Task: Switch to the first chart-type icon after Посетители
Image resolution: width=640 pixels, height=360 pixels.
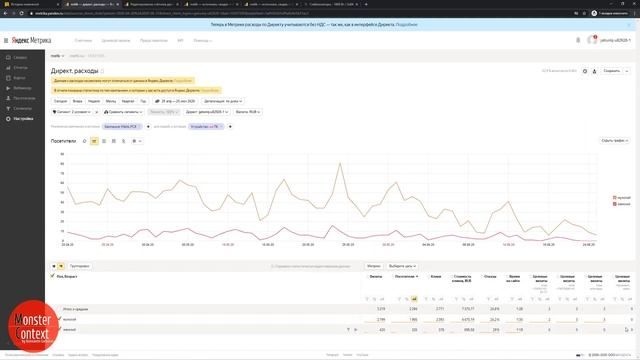Action: click(x=84, y=141)
